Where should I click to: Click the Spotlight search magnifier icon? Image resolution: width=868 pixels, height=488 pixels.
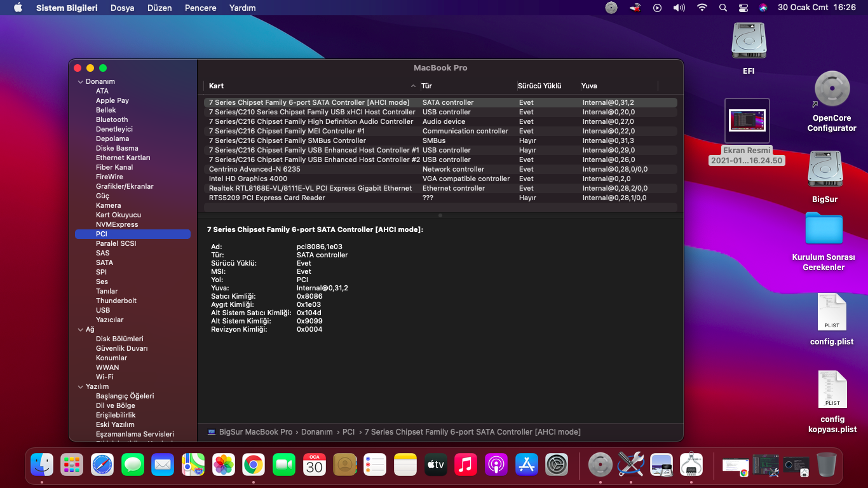pos(722,8)
